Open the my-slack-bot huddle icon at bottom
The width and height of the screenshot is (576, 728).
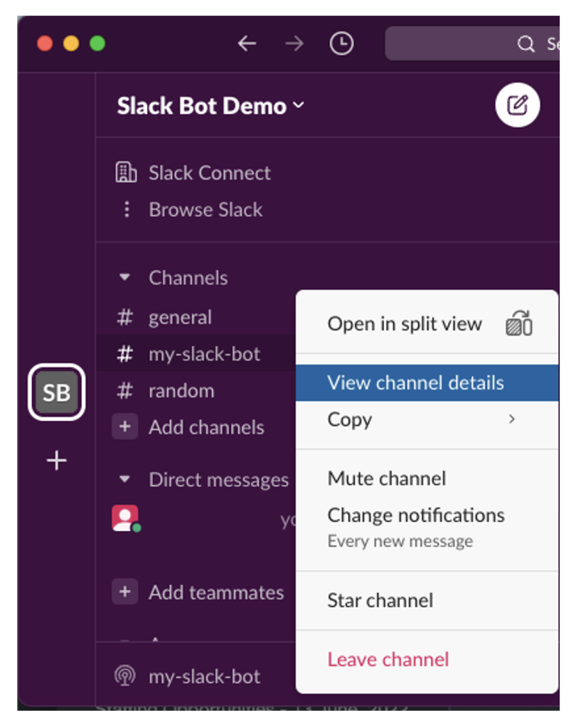coord(125,676)
